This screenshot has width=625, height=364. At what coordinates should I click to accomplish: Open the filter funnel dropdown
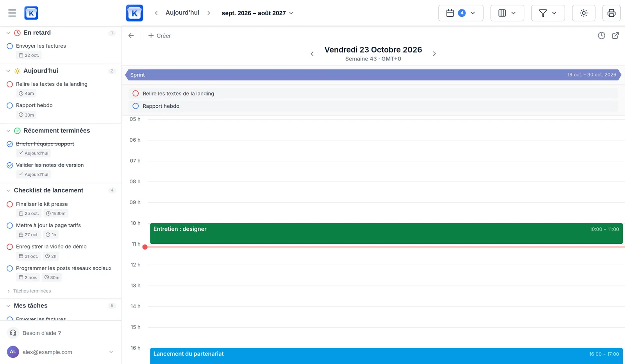pyautogui.click(x=548, y=13)
